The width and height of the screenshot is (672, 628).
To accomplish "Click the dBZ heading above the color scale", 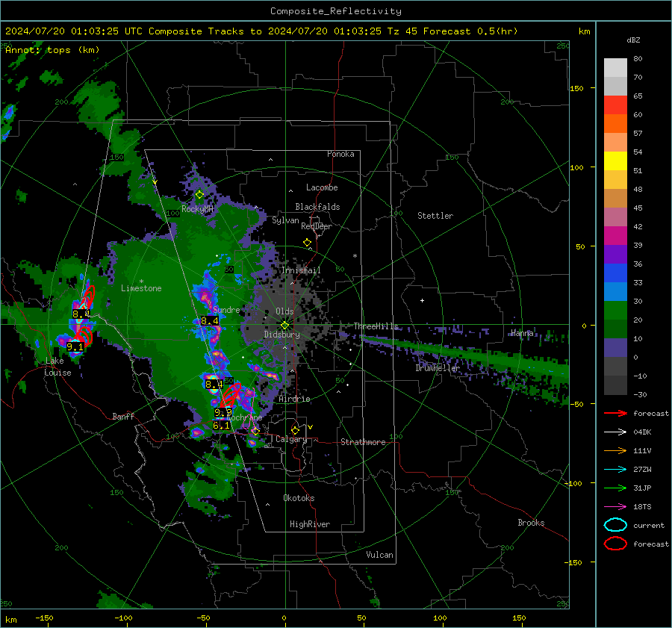I will [633, 40].
